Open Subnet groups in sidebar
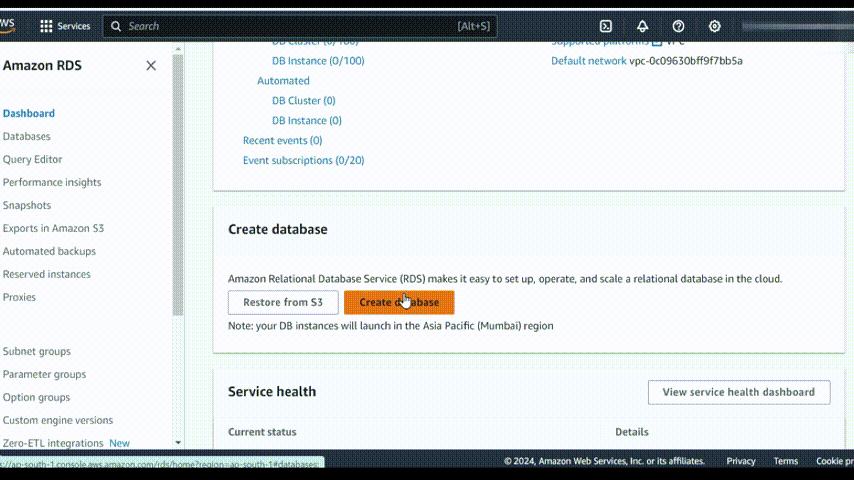 [36, 351]
